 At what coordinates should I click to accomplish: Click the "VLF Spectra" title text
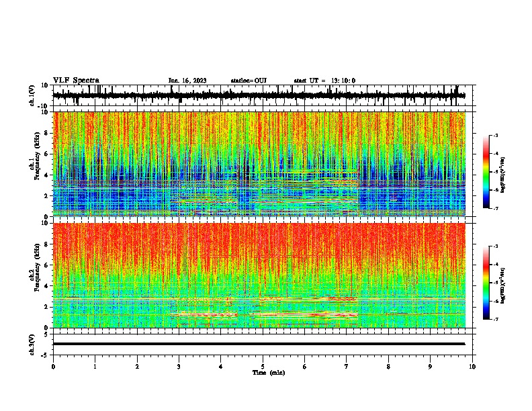tap(76, 81)
